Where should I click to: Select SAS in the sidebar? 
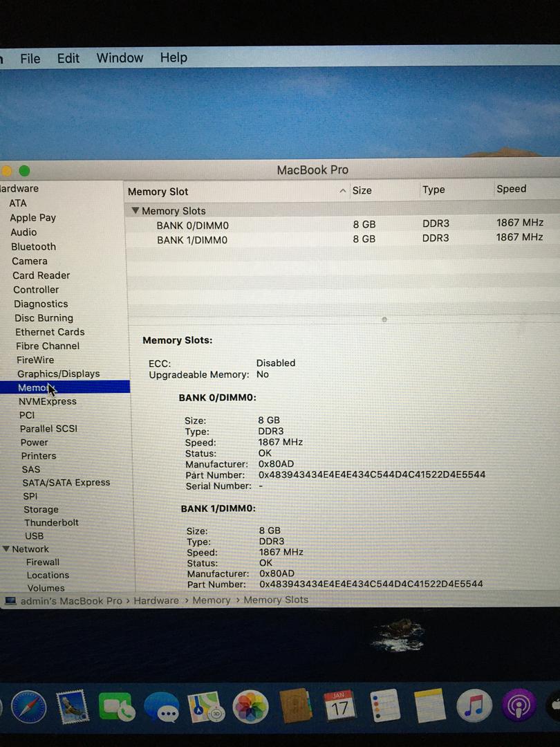(x=31, y=469)
